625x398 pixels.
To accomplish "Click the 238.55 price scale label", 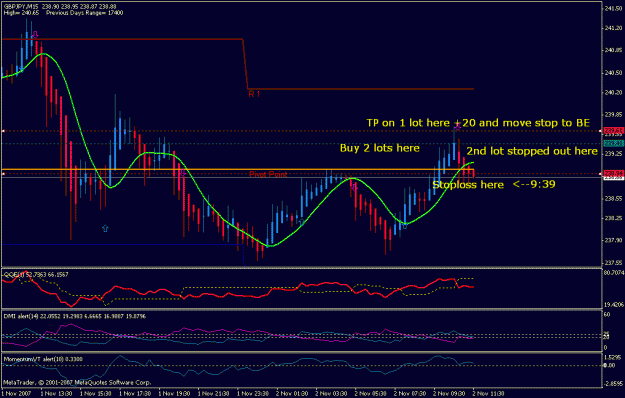I will 614,198.
